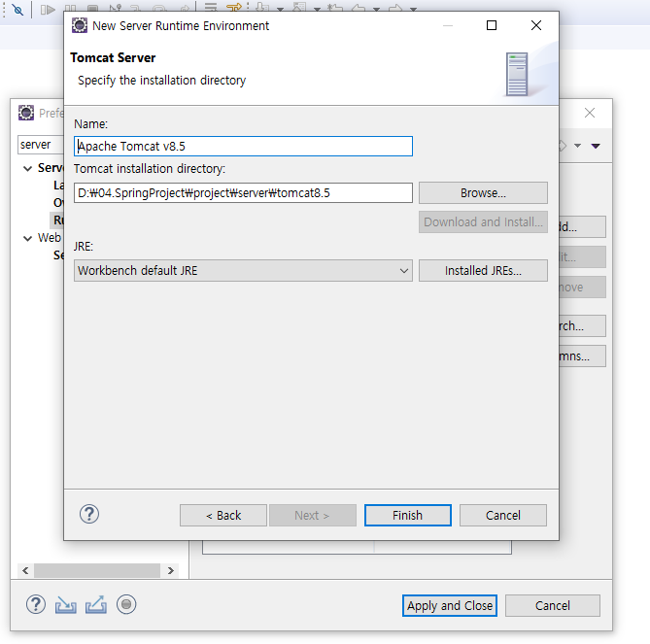The width and height of the screenshot is (650, 644).
Task: Open help icon in Preferences window
Action: coord(36,604)
